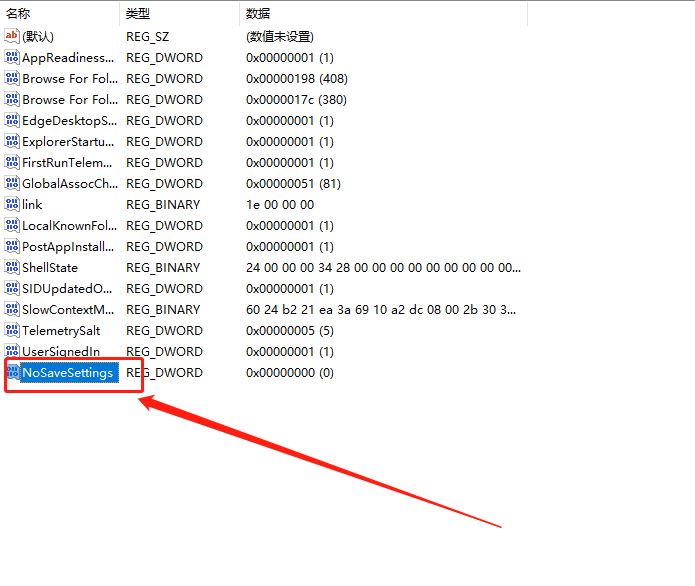Viewport: 695px width, 586px height.
Task: Click the ExplorerStartu... value icon
Action: tap(12, 141)
